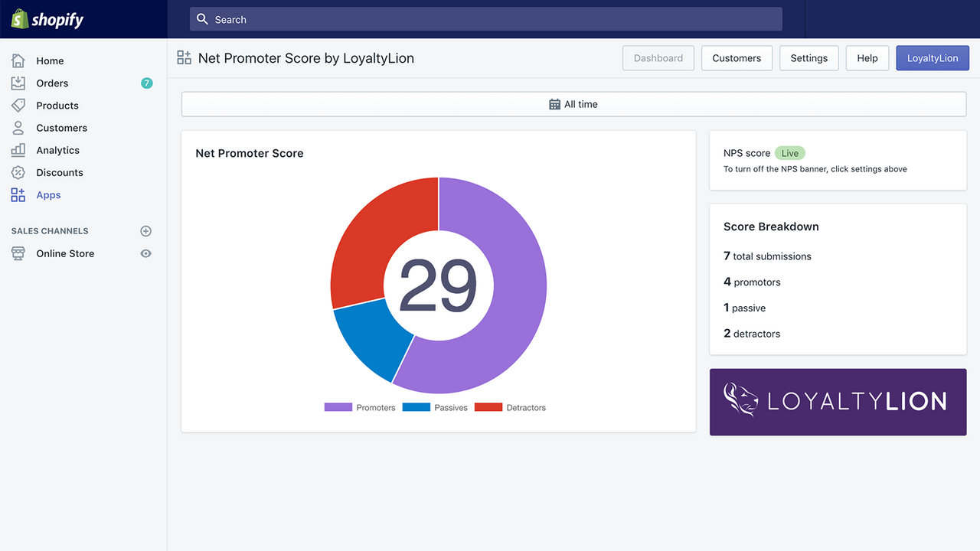Click the Apps grid icon in sidebar
Image resolution: width=980 pixels, height=551 pixels.
tap(18, 195)
